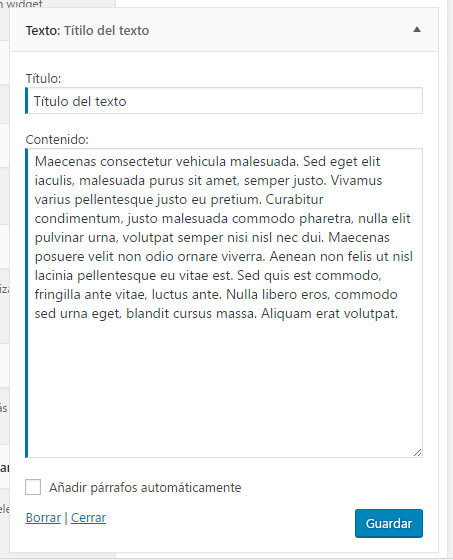Viewport: 453px width, 560px height.
Task: Click the 'Añadir párrafos automáticamente' label text
Action: click(145, 488)
